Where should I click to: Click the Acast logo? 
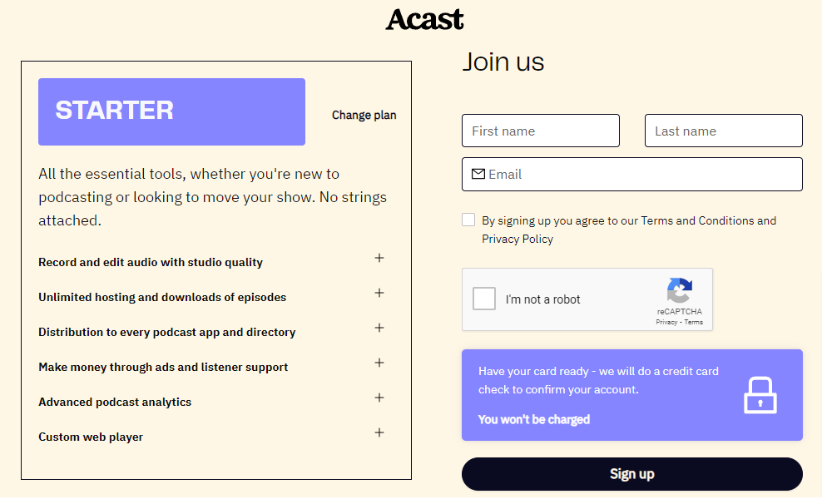pyautogui.click(x=424, y=19)
